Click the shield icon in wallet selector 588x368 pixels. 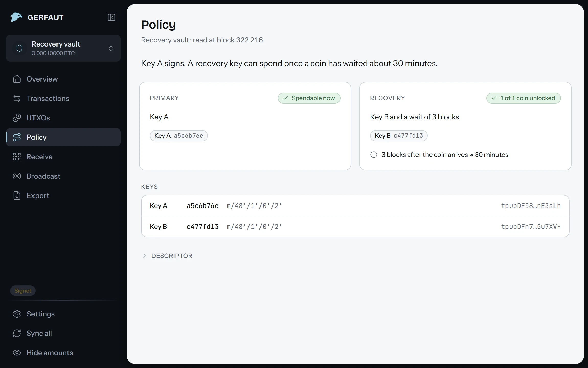tap(19, 48)
